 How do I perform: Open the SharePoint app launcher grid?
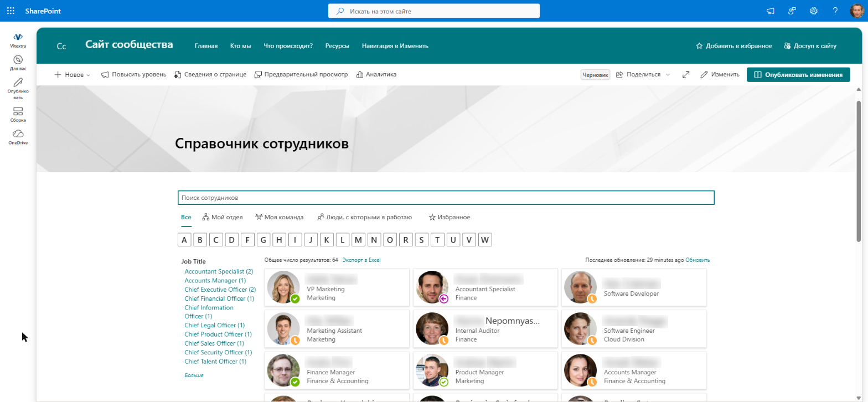click(x=11, y=11)
